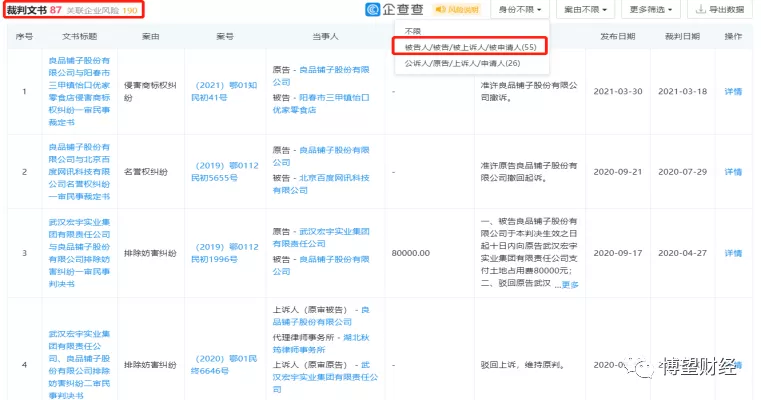Image resolution: width=761 pixels, height=400 pixels.
Task: Click the 案由 column header
Action: (151, 36)
